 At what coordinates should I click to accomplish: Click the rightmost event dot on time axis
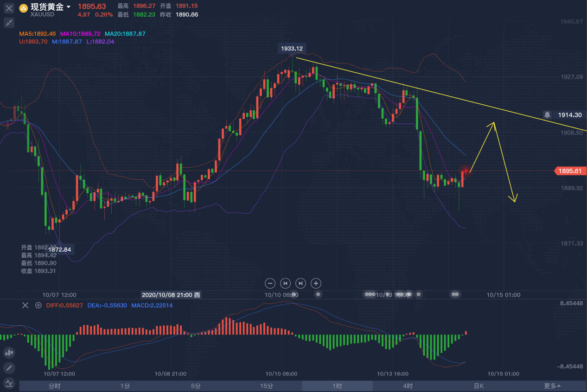457,294
